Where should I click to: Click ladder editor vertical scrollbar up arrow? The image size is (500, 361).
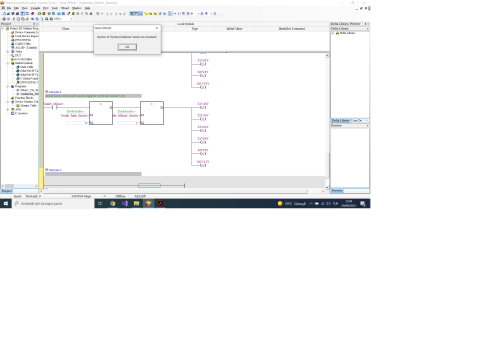coord(327,55)
